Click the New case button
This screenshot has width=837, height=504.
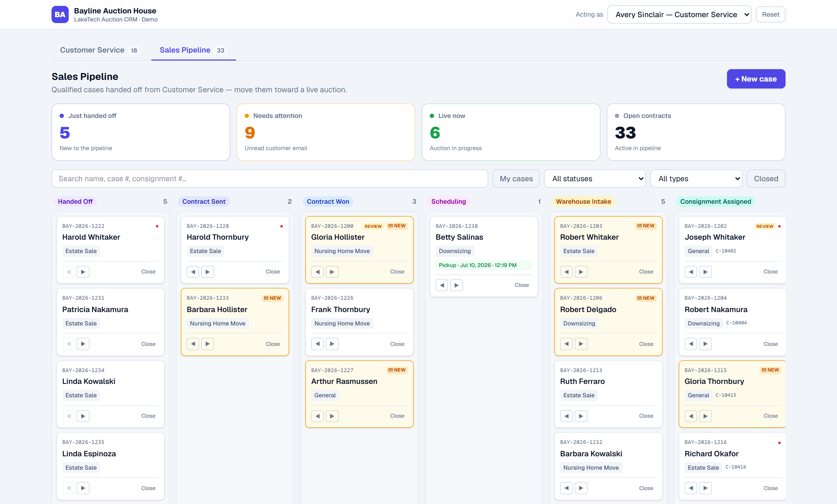756,79
